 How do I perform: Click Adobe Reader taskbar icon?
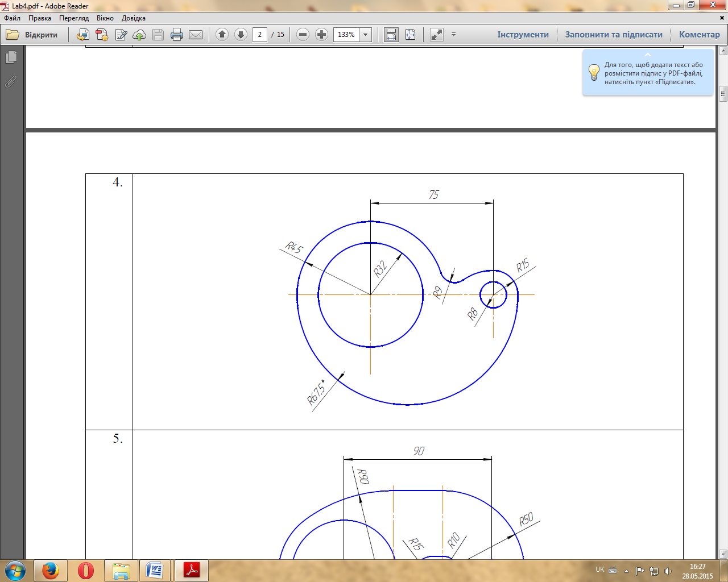tap(191, 571)
